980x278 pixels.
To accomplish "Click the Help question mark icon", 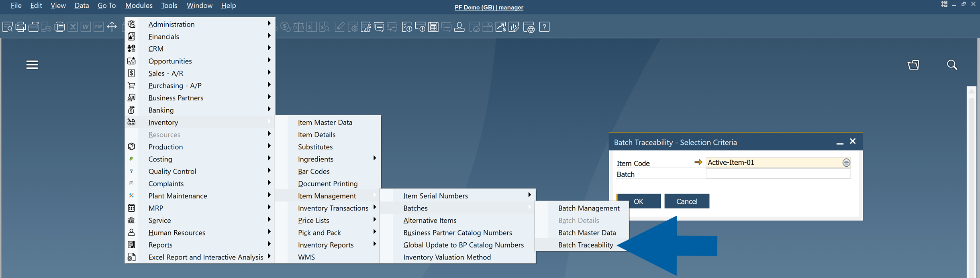I will click(544, 27).
